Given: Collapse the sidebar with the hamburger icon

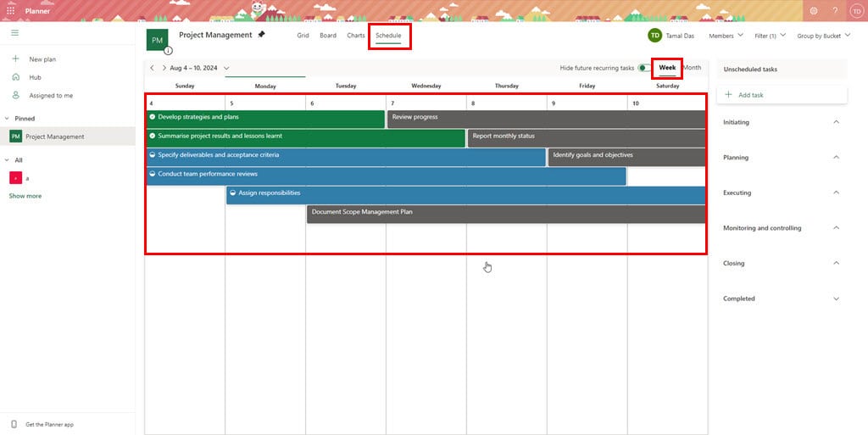Looking at the screenshot, I should pos(14,32).
